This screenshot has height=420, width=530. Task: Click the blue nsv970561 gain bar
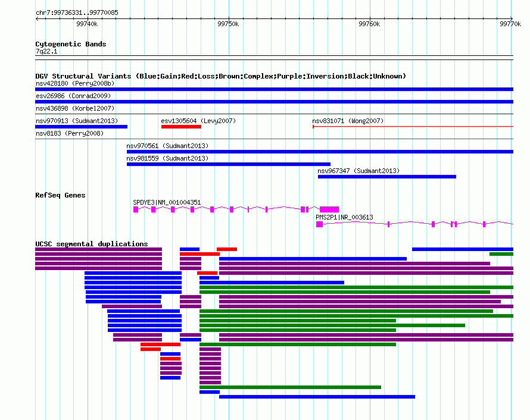(x=320, y=152)
